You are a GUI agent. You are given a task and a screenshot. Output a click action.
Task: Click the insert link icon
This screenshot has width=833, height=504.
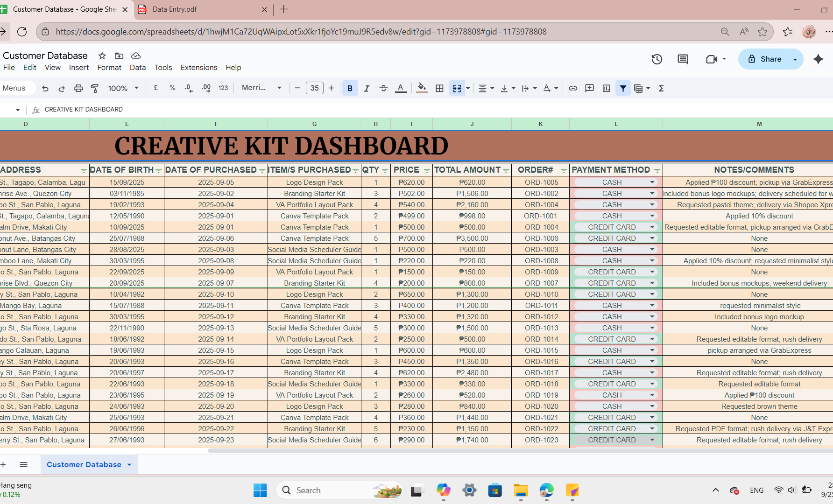pyautogui.click(x=573, y=88)
